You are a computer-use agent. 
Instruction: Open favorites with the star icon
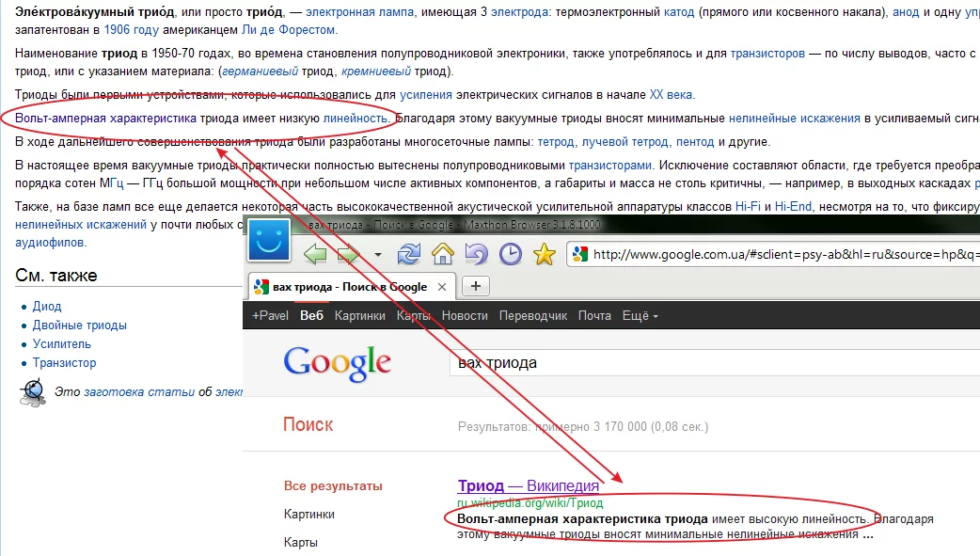(543, 253)
